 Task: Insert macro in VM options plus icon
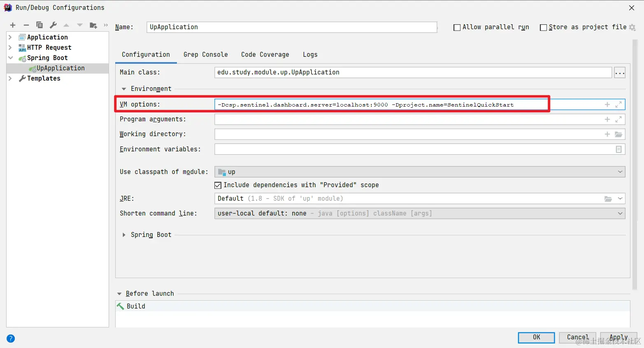pyautogui.click(x=607, y=104)
